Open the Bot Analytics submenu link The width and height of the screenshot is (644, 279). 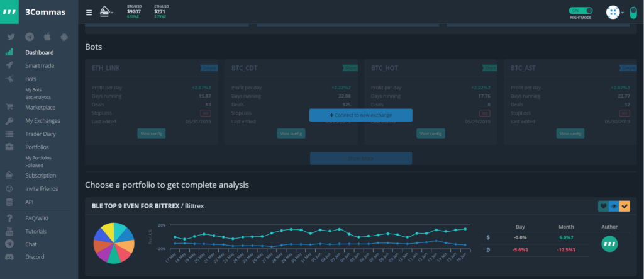38,98
